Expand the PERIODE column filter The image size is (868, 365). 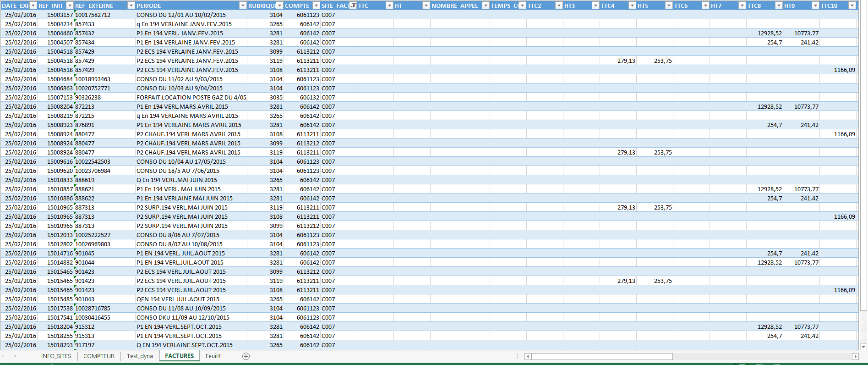(x=243, y=6)
